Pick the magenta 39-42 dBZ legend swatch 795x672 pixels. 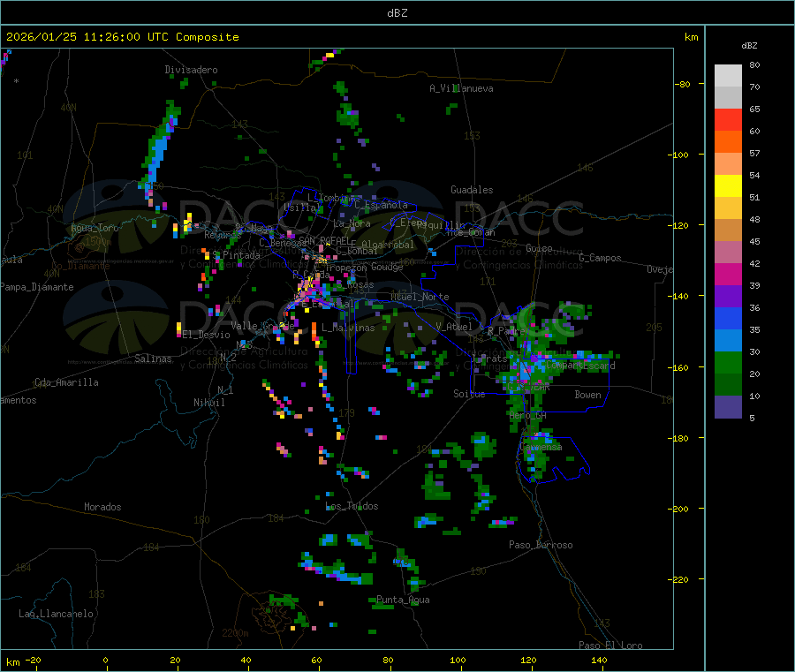tap(728, 274)
